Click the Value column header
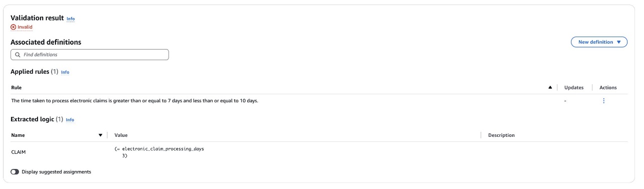This screenshot has height=189, width=644. tap(121, 135)
